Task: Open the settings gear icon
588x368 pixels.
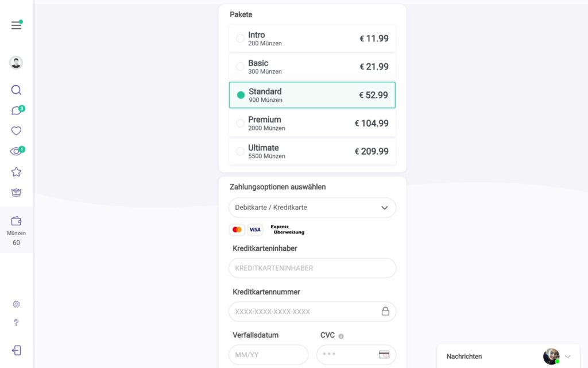Action: 16,304
